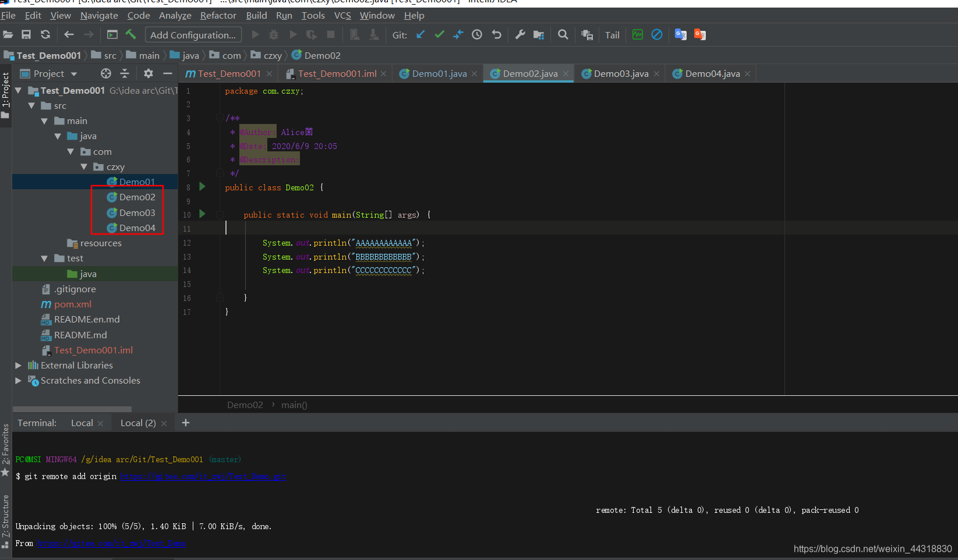Click the locate file crosshair icon
Image resolution: width=958 pixels, height=560 pixels.
105,73
